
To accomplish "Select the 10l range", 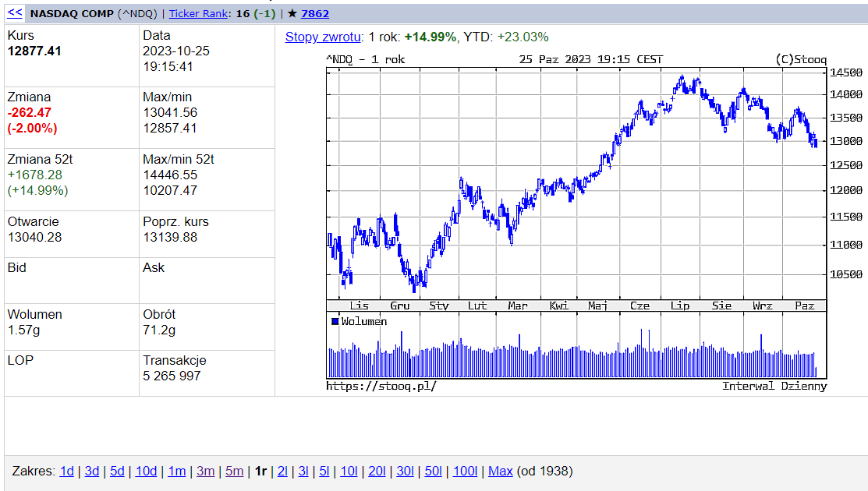I will pyautogui.click(x=349, y=471).
